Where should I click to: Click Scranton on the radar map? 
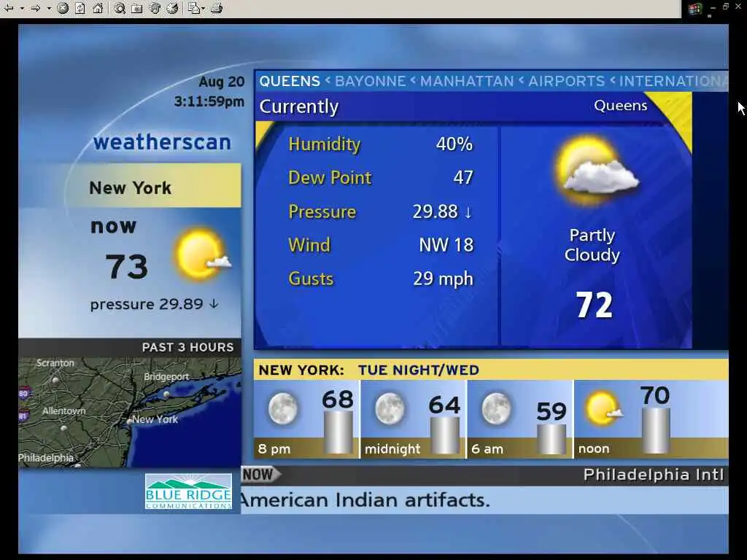click(x=55, y=363)
